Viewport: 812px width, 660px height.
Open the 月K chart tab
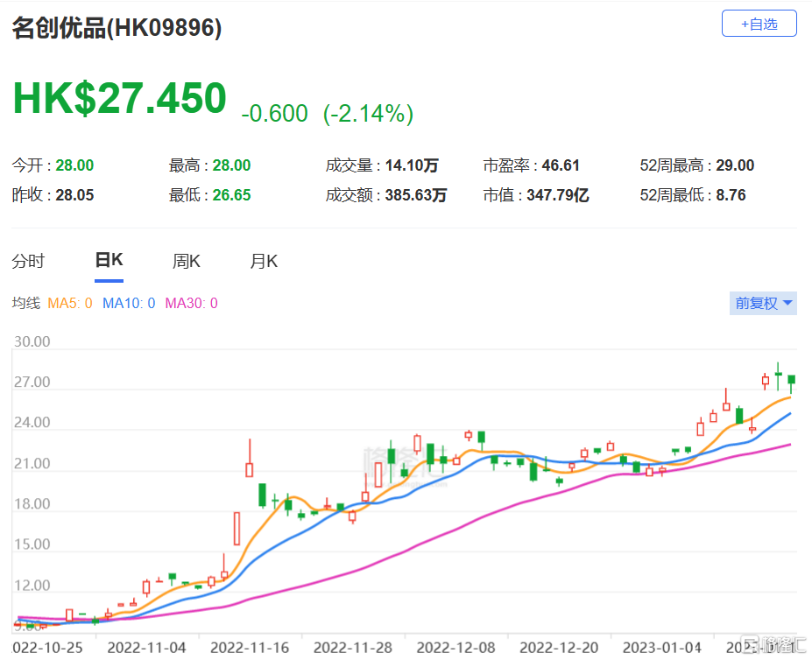click(264, 261)
